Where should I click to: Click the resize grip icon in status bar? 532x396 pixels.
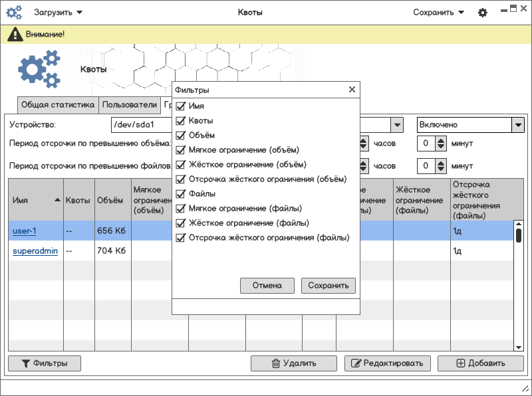tap(525, 389)
